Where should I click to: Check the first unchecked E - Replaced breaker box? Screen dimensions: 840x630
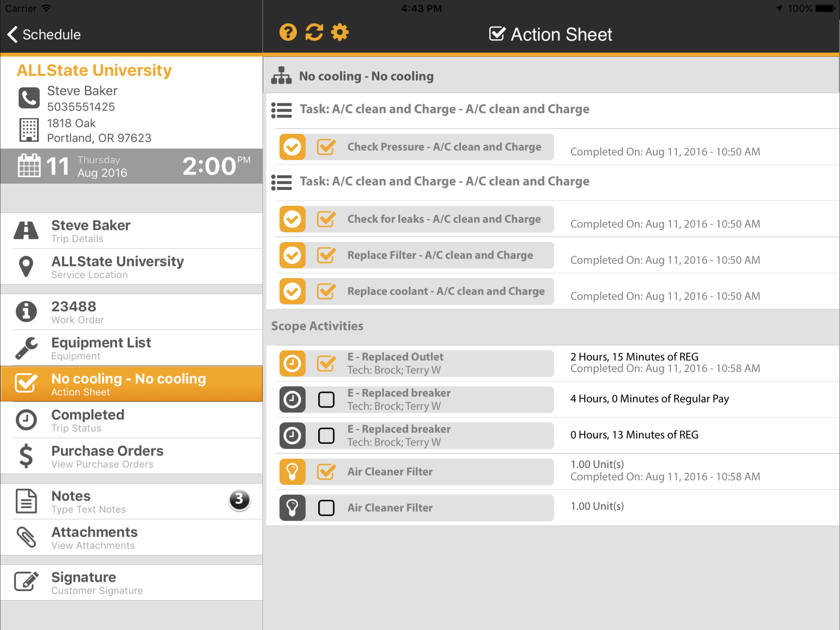[x=326, y=400]
